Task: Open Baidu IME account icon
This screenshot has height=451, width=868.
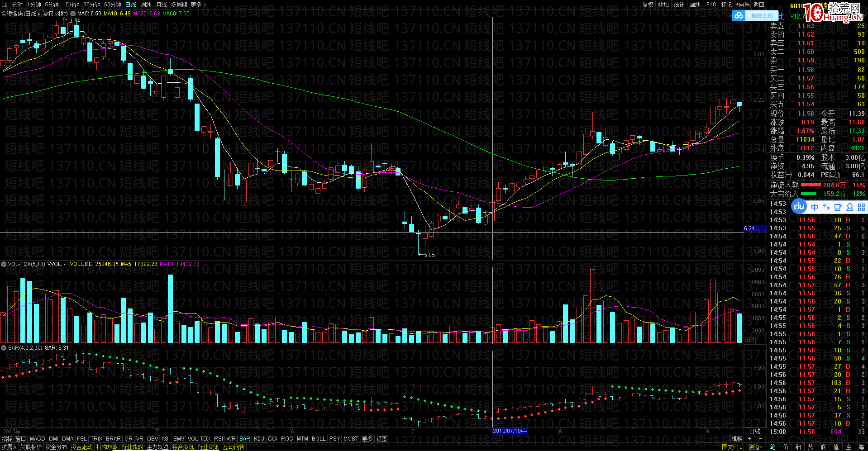Action: pyautogui.click(x=849, y=207)
